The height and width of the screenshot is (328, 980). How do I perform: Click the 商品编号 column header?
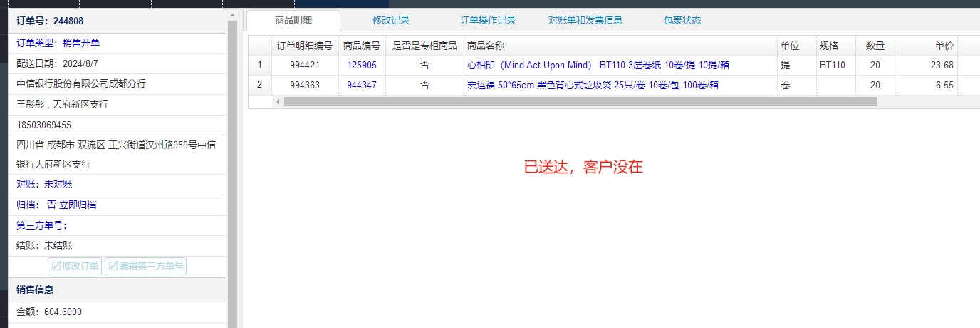(362, 46)
